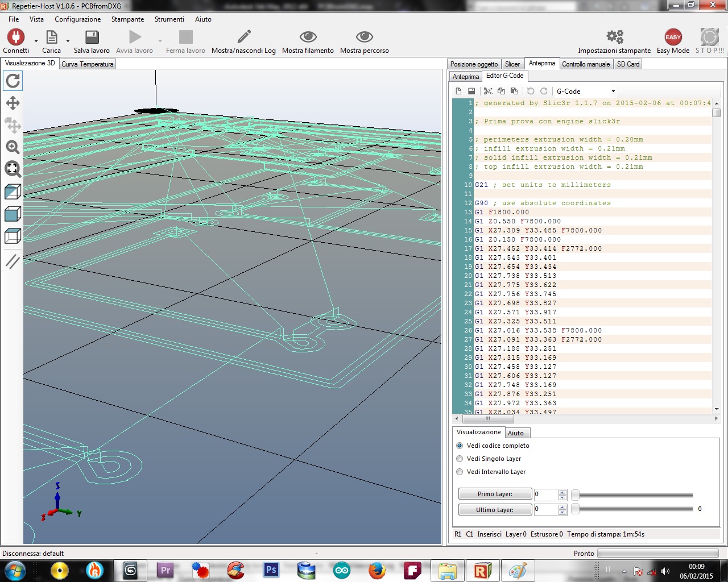Open dropdown arrow next to Connetti
The image size is (728, 582).
tap(36, 41)
